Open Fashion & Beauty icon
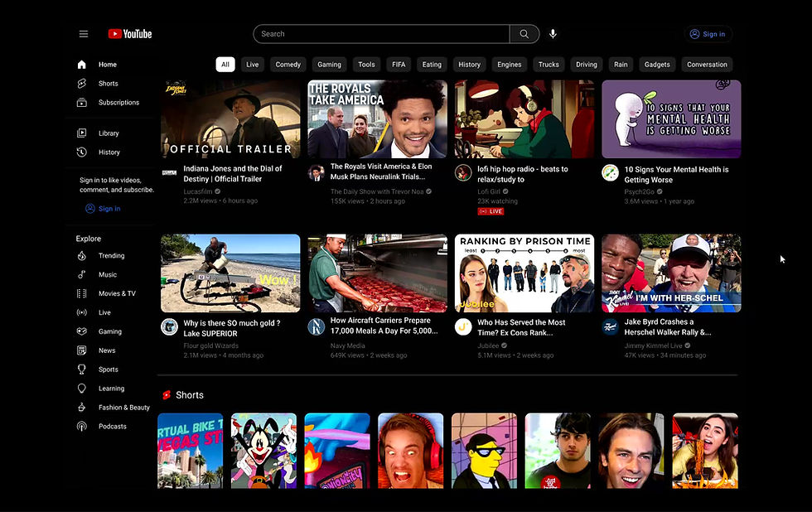The width and height of the screenshot is (812, 512). (x=82, y=408)
